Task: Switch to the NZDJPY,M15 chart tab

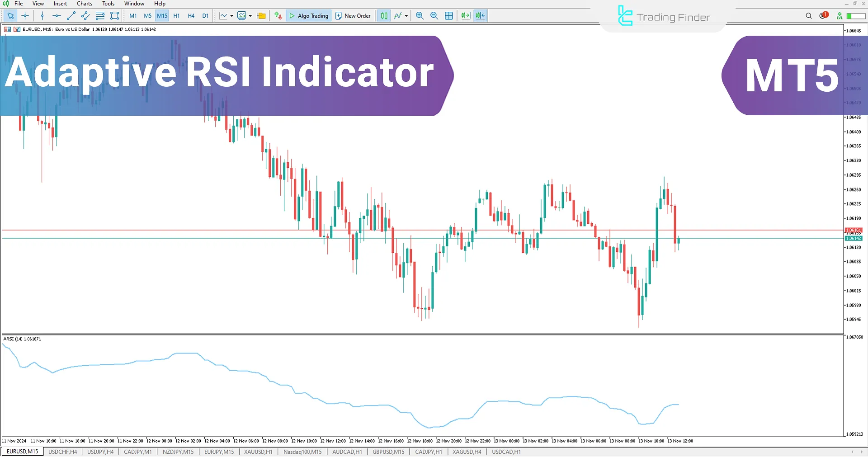Action: (x=178, y=452)
